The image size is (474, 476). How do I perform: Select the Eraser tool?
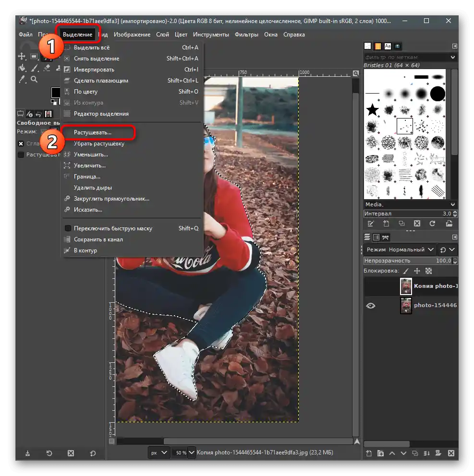tap(47, 68)
